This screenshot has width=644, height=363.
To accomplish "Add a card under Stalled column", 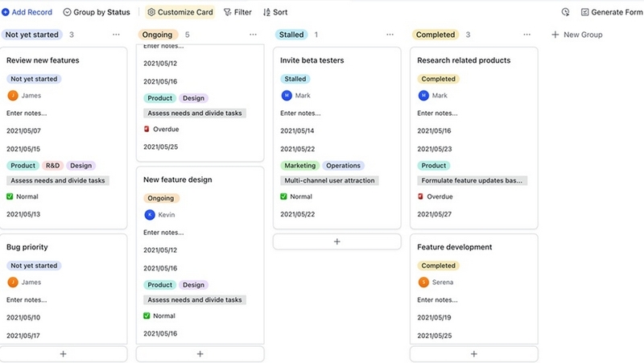I will coord(336,241).
